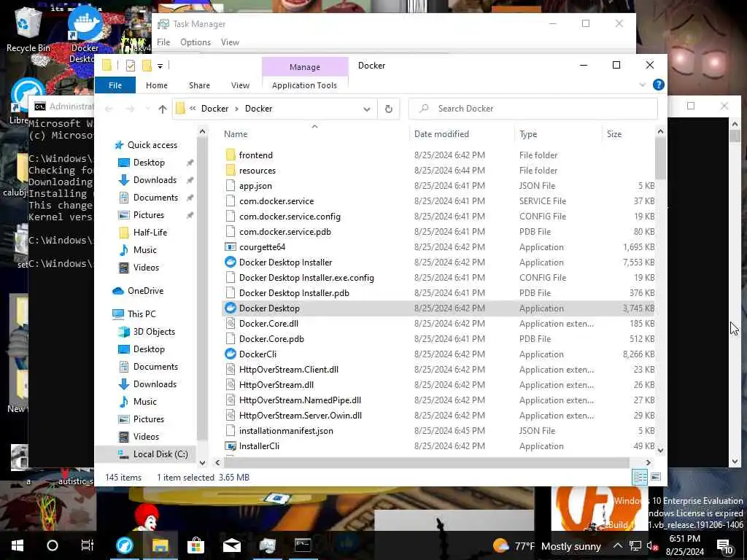Click New folder quick access toolbar icon

147,66
